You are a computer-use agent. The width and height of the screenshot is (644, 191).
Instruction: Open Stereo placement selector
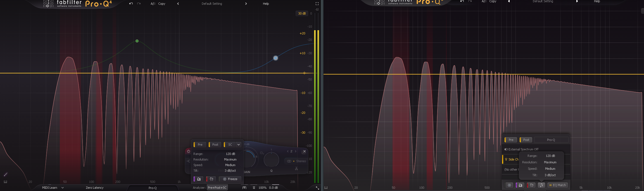coord(296,161)
